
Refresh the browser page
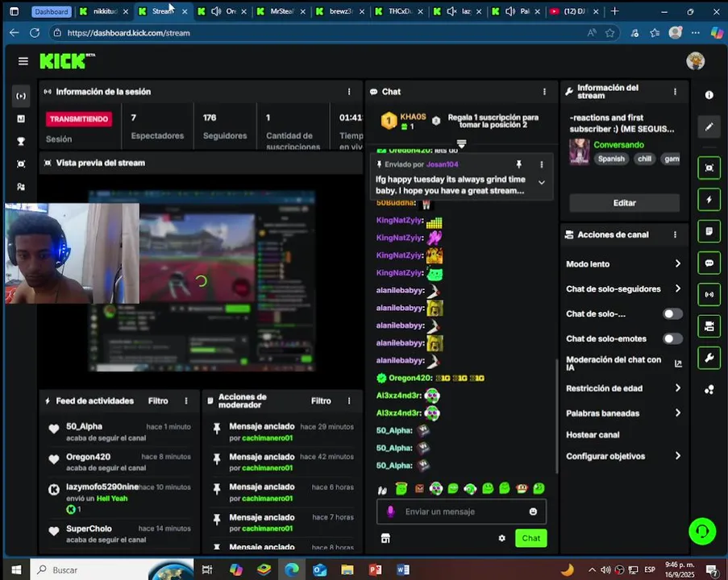click(x=35, y=33)
